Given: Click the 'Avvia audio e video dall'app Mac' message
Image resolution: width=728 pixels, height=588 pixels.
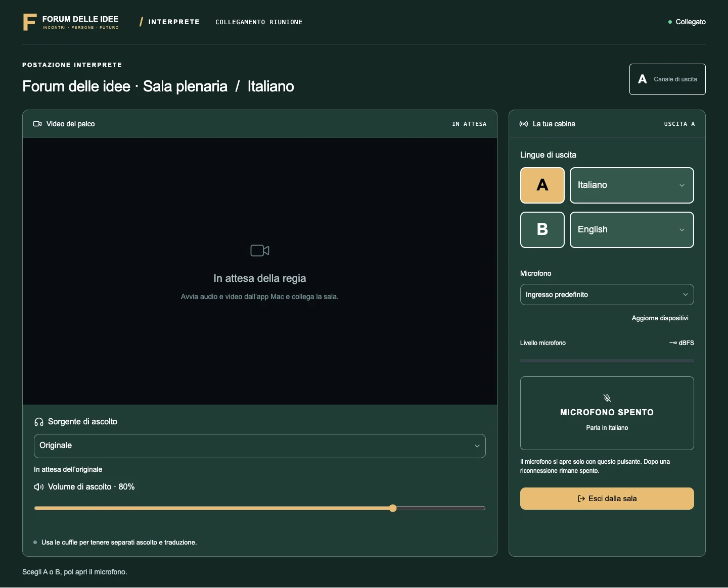Looking at the screenshot, I should tap(260, 297).
